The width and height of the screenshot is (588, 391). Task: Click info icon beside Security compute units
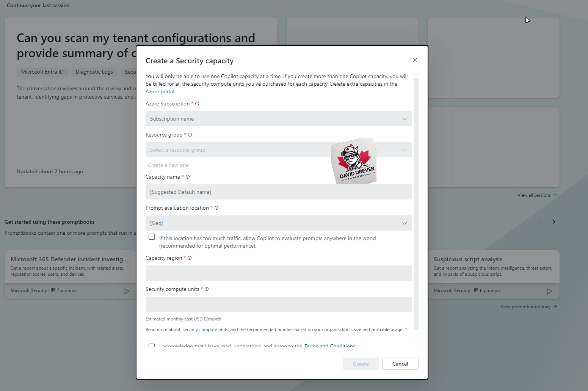pos(207,289)
